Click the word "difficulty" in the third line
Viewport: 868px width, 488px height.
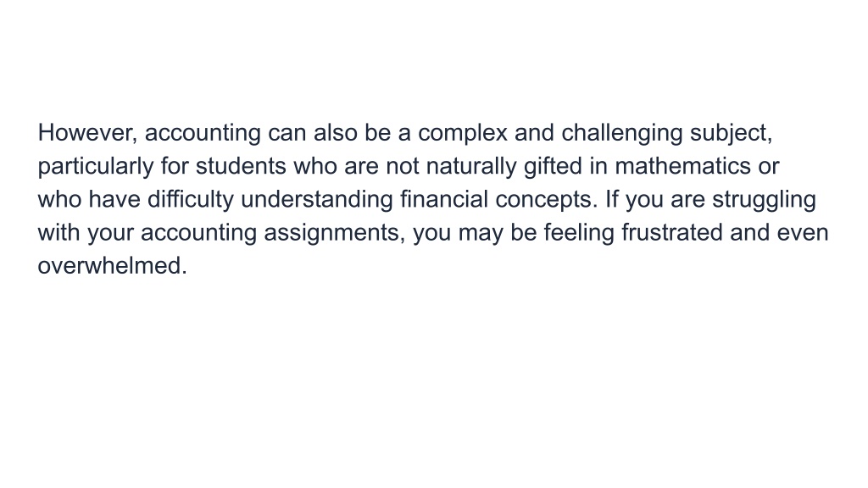191,201
